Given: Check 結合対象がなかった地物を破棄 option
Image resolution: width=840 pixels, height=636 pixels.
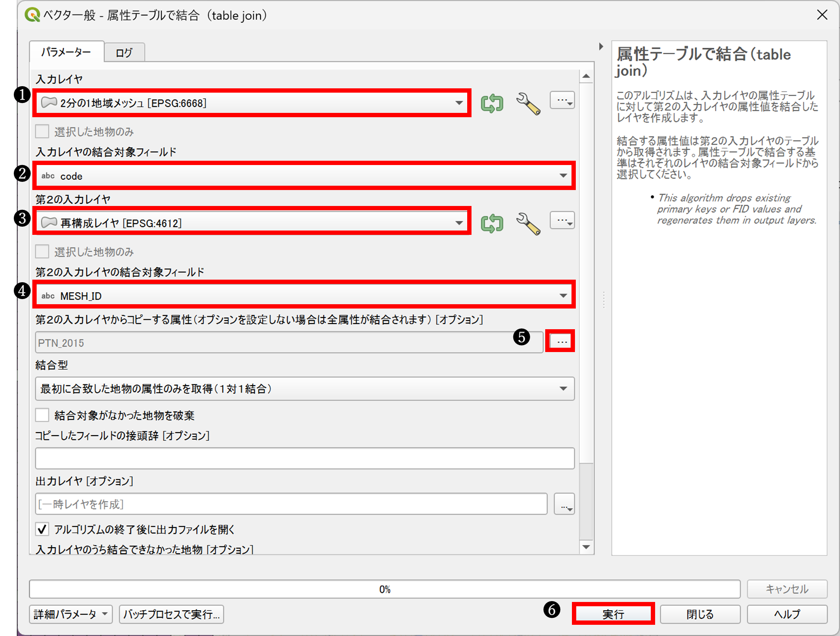Looking at the screenshot, I should click(42, 415).
